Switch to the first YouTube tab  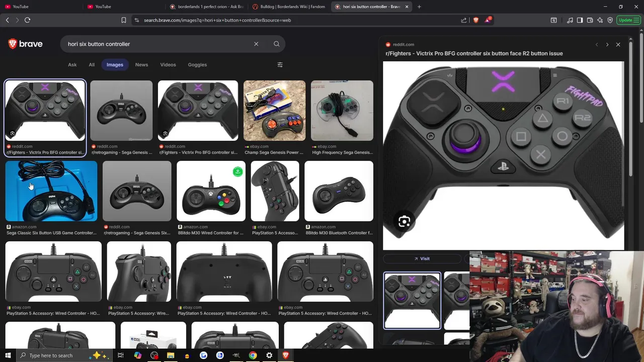[41, 7]
